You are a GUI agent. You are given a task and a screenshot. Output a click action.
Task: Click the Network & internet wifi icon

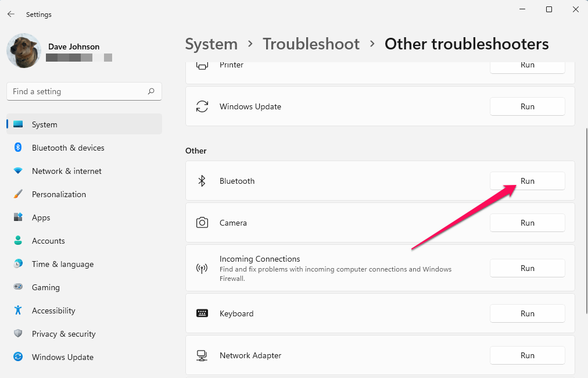click(18, 171)
